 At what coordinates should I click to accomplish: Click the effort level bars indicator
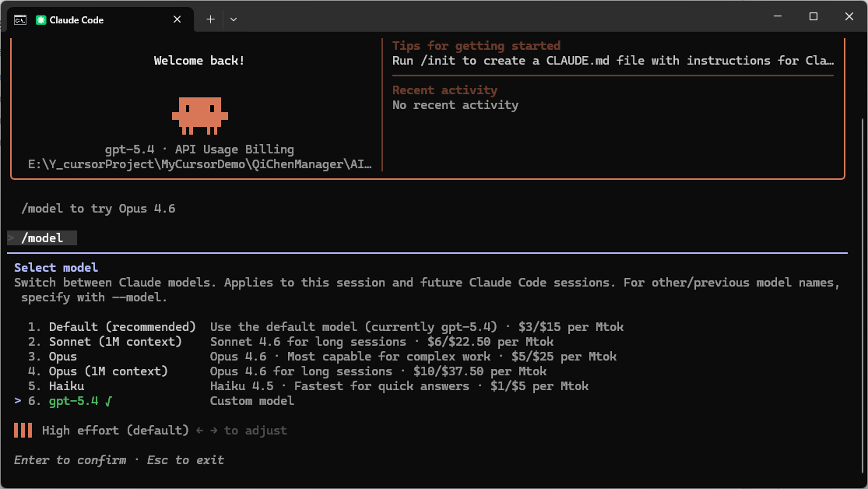[23, 431]
